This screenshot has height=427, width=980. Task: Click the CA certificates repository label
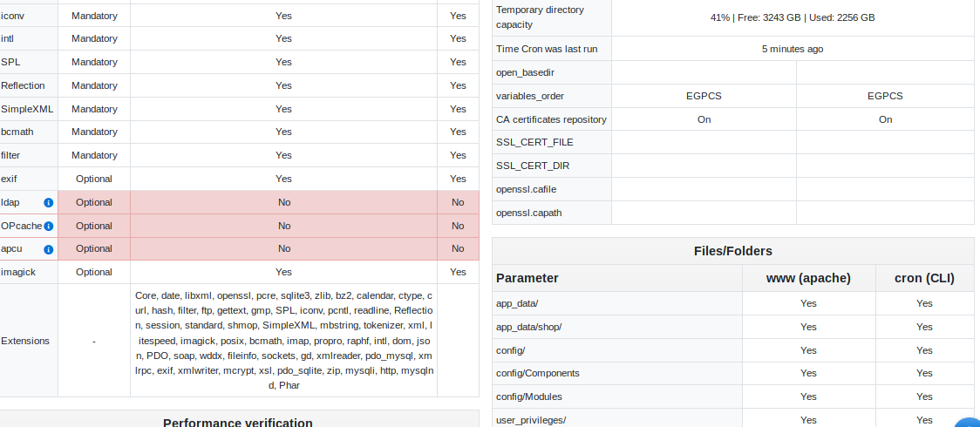pos(551,119)
